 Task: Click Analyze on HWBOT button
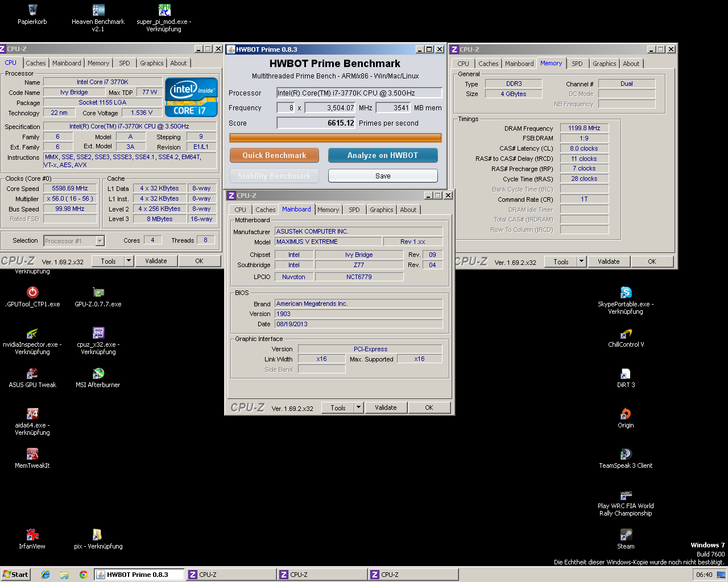pos(383,155)
